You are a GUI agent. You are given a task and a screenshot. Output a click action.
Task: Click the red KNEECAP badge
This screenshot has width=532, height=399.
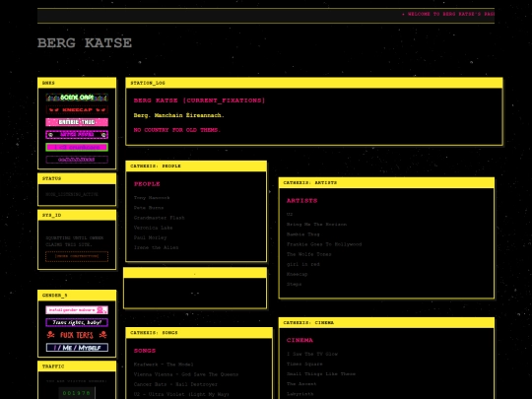77,110
